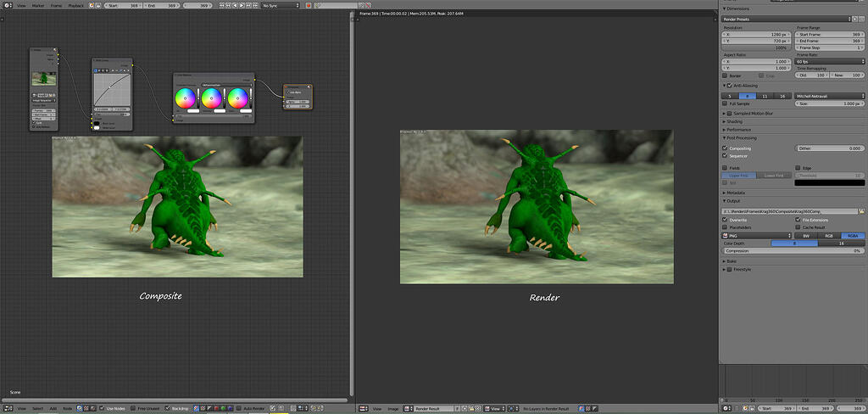Select BW color mode
Screen dimensions: 868x414
pos(806,236)
